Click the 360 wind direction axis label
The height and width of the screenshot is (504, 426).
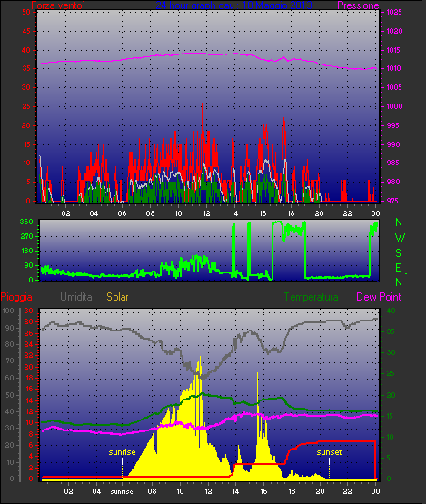pyautogui.click(x=26, y=222)
